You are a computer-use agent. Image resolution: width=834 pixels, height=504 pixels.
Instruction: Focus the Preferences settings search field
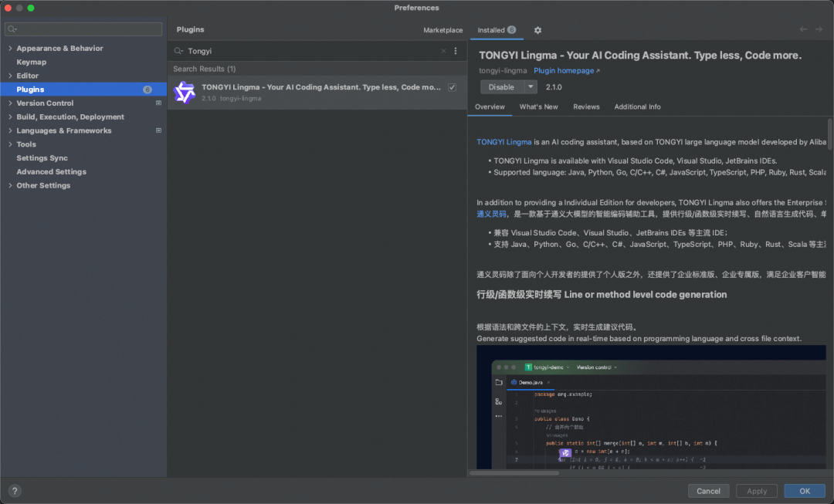click(x=83, y=29)
